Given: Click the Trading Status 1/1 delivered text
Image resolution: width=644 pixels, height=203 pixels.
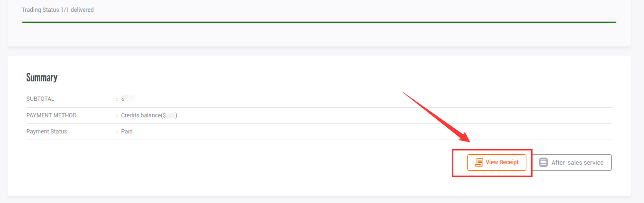Looking at the screenshot, I should 57,10.
